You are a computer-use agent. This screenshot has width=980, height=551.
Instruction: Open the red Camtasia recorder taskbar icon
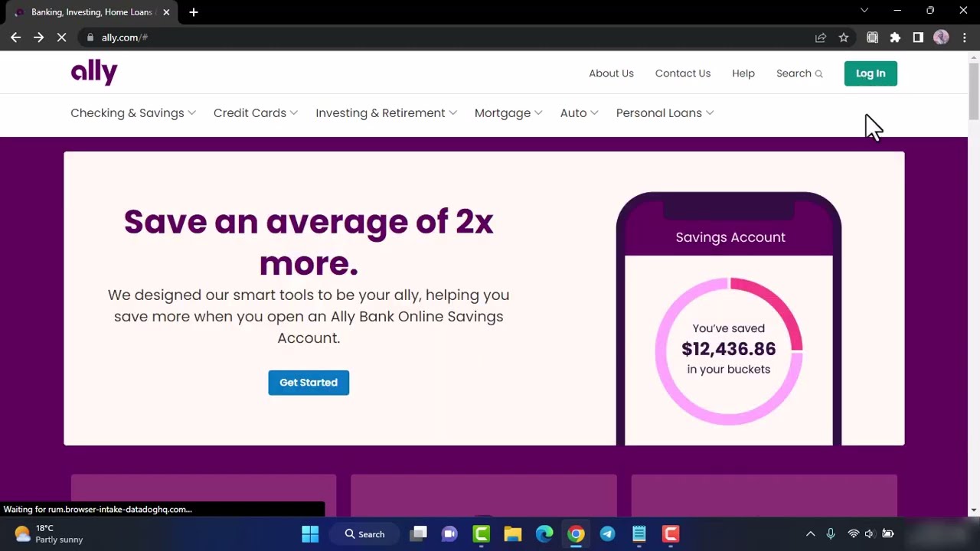coord(671,534)
